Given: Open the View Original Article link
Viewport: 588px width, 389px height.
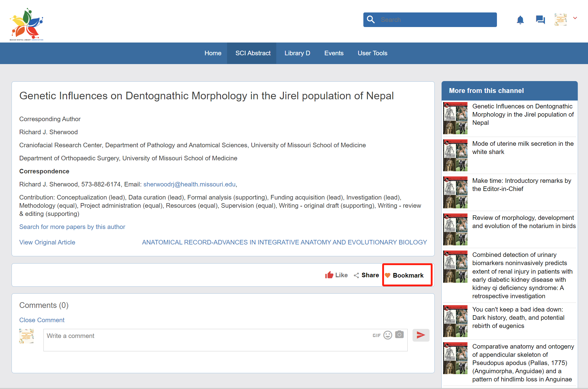Looking at the screenshot, I should pyautogui.click(x=47, y=242).
